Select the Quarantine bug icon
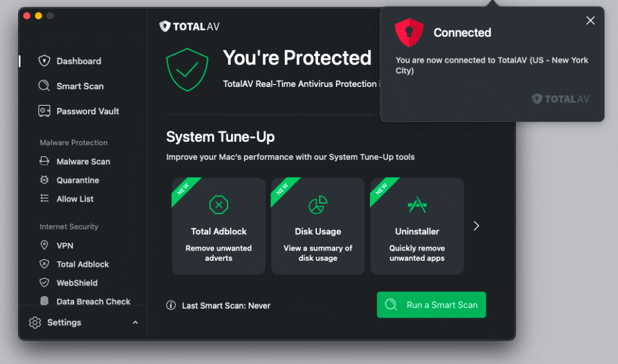The image size is (618, 364). pos(44,180)
